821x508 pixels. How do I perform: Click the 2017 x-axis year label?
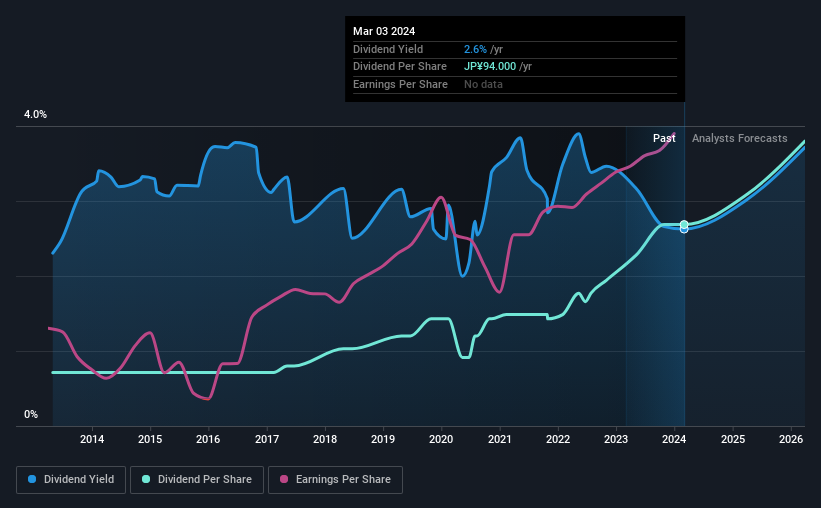click(x=267, y=439)
